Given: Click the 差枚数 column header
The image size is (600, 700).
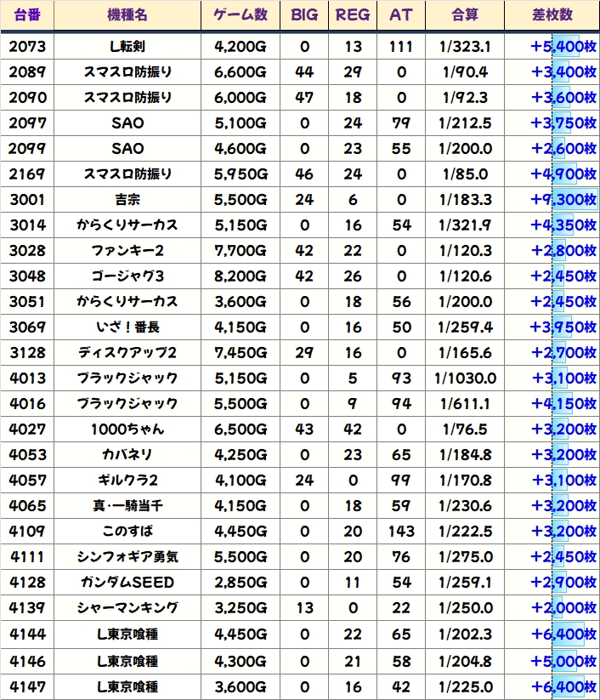Looking at the screenshot, I should point(552,15).
